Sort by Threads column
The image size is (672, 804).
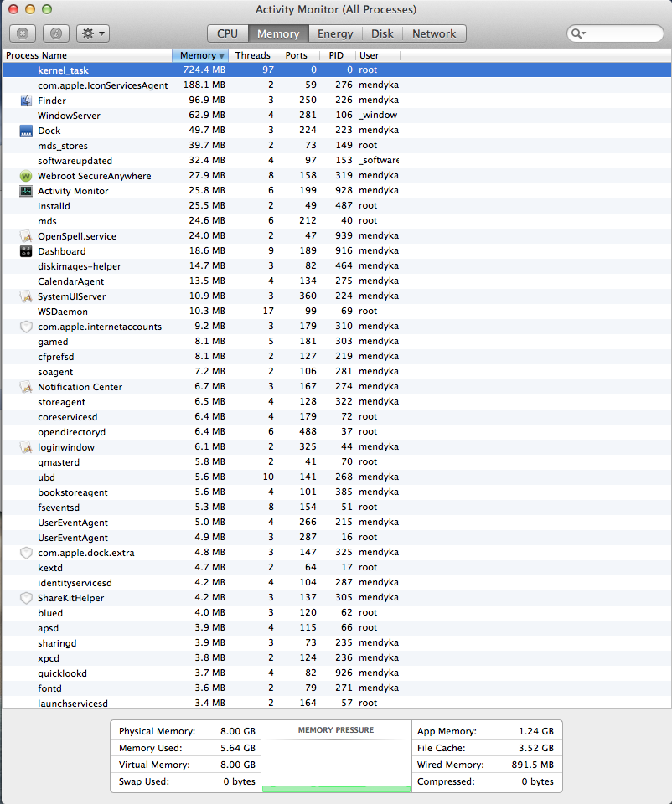(253, 55)
